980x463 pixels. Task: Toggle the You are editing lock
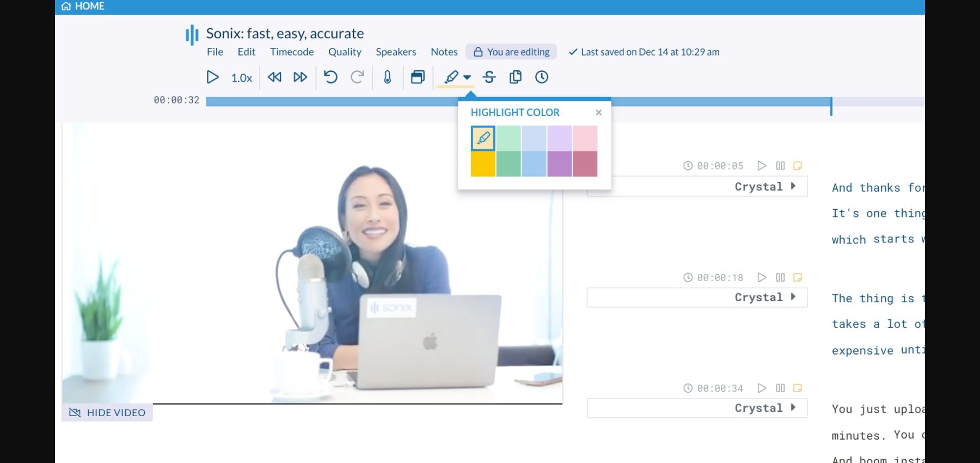pyautogui.click(x=511, y=52)
